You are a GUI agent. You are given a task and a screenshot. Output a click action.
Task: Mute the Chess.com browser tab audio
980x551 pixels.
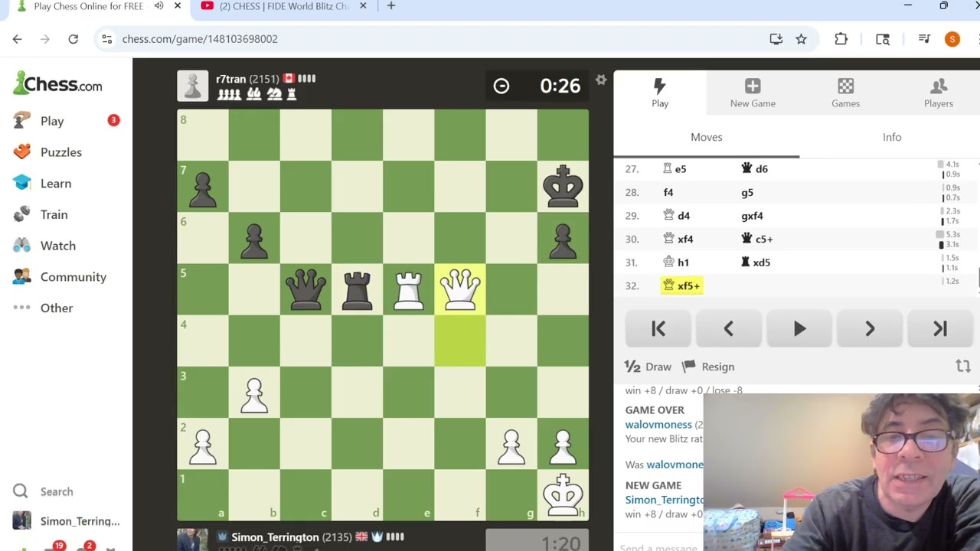158,5
